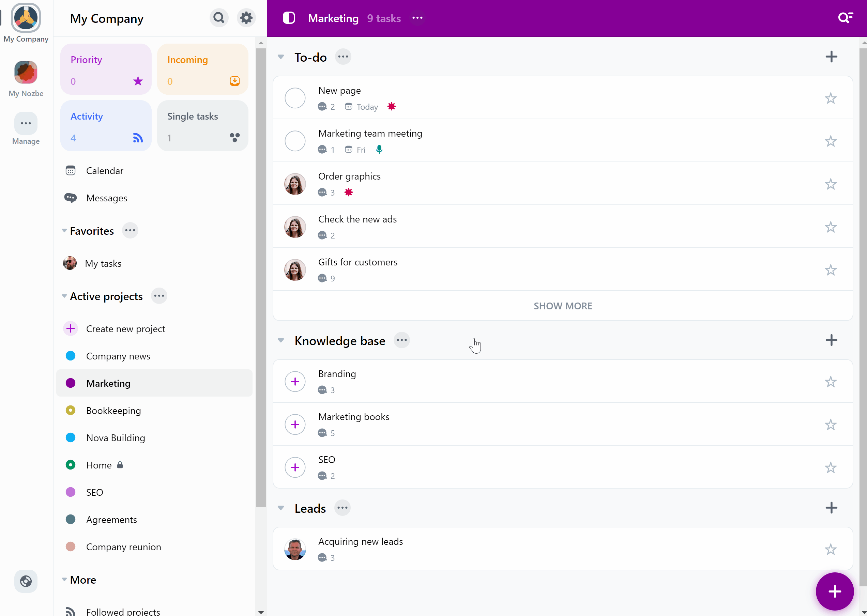The height and width of the screenshot is (616, 867).
Task: Toggle favorite star for Acquiring new leads
Action: tap(831, 549)
